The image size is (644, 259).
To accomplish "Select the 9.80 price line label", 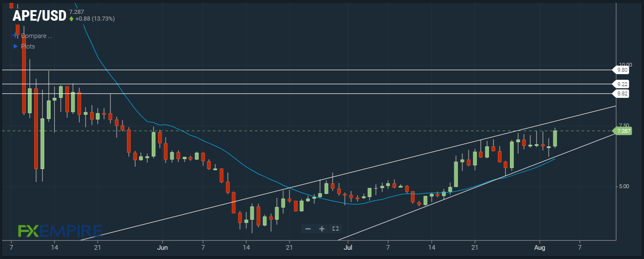I will click(620, 70).
